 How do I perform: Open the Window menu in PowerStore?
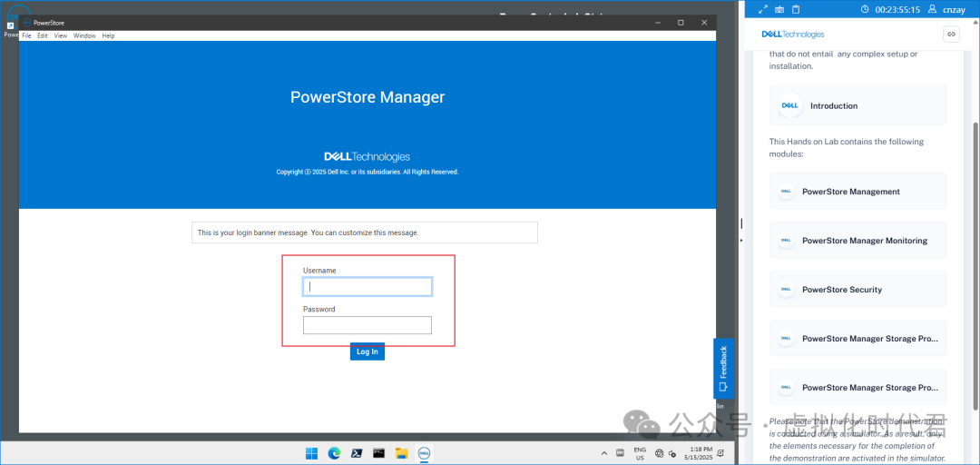[84, 35]
